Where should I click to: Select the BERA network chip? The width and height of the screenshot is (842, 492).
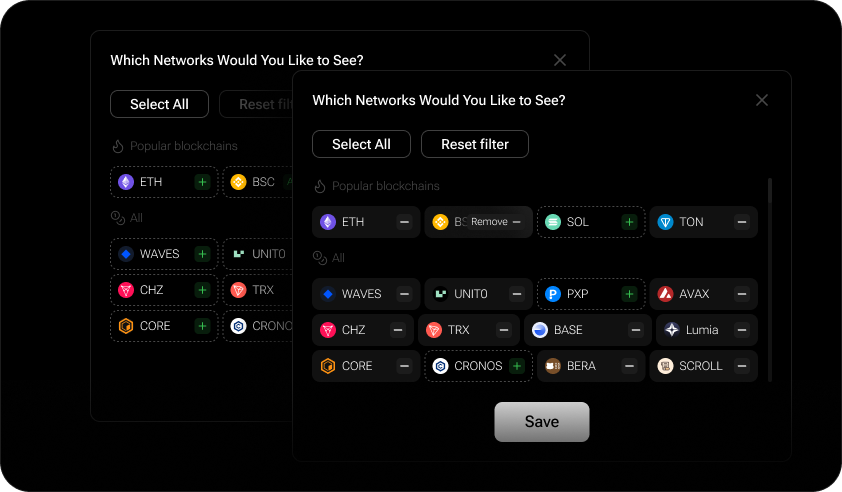click(x=581, y=366)
